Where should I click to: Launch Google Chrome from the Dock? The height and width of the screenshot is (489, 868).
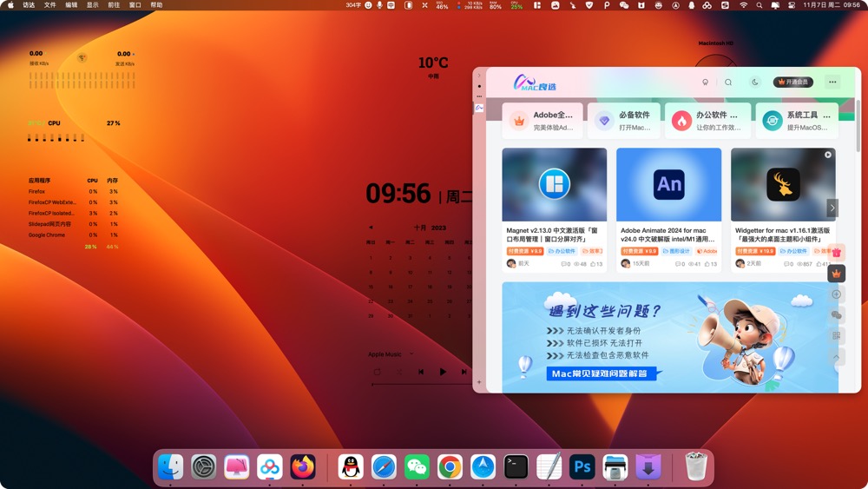coord(450,466)
